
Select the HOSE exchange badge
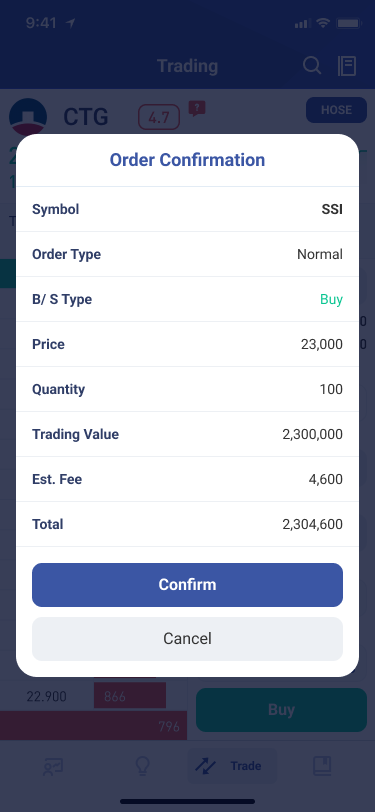coord(337,110)
